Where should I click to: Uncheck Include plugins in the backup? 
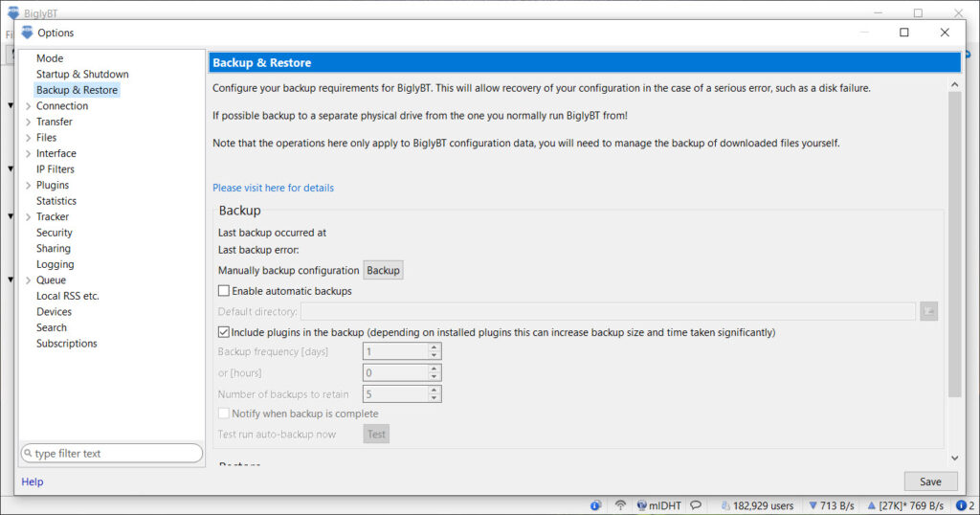[x=224, y=332]
